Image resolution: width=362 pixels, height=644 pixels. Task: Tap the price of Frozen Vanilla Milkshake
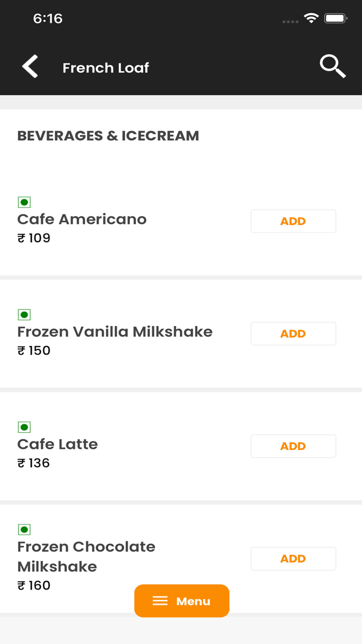click(x=34, y=350)
